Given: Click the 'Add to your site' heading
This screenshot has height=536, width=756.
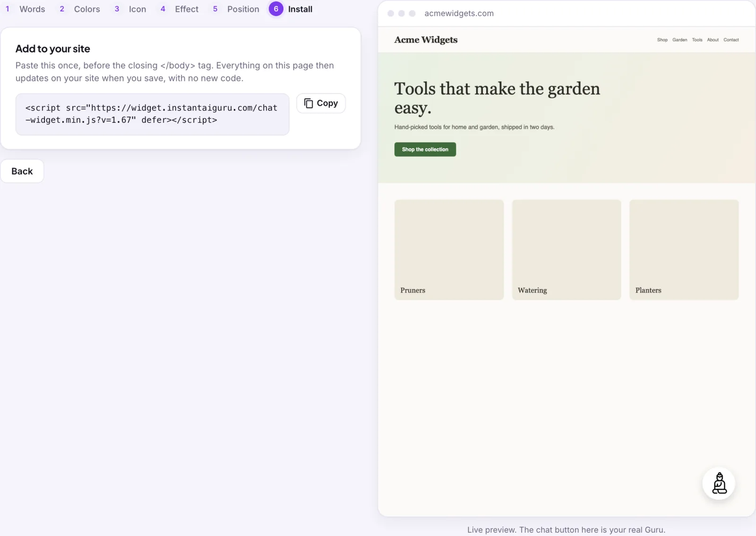Looking at the screenshot, I should pos(53,49).
